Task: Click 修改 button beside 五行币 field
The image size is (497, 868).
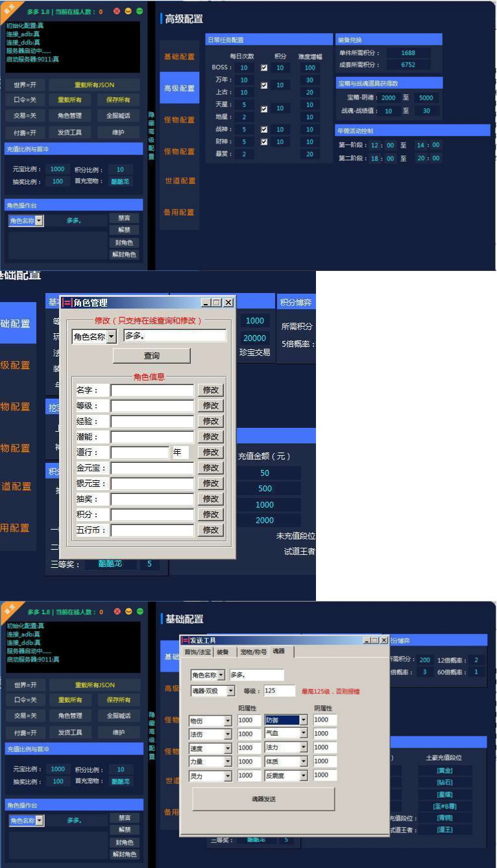Action: pos(211,530)
